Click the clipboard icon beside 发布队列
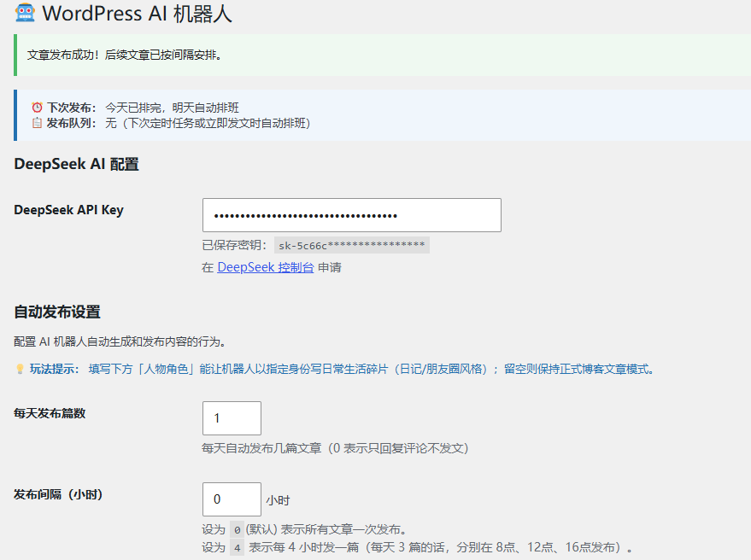This screenshot has width=751, height=560. coord(37,123)
